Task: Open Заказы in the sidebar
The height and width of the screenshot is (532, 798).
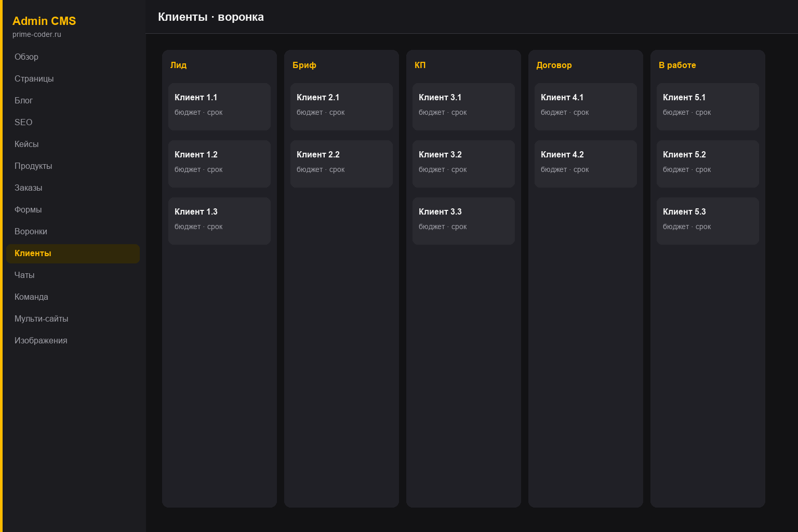Action: pos(73,188)
